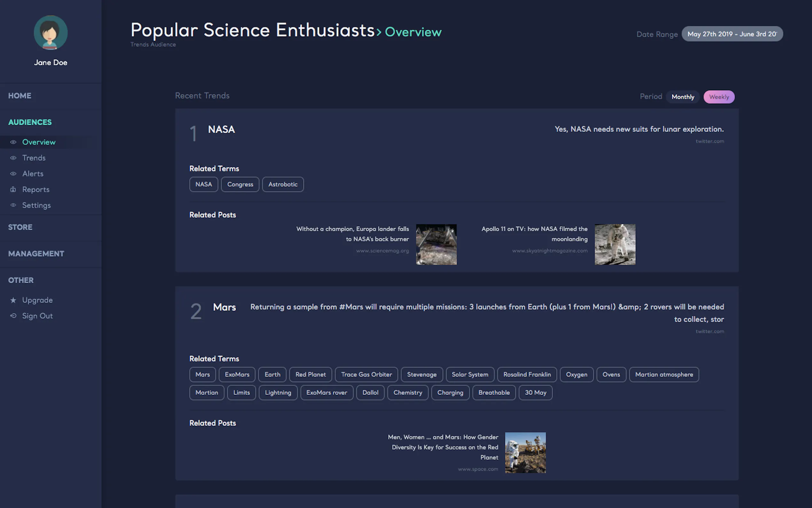
Task: Click the Reports icon in sidebar
Action: point(13,189)
